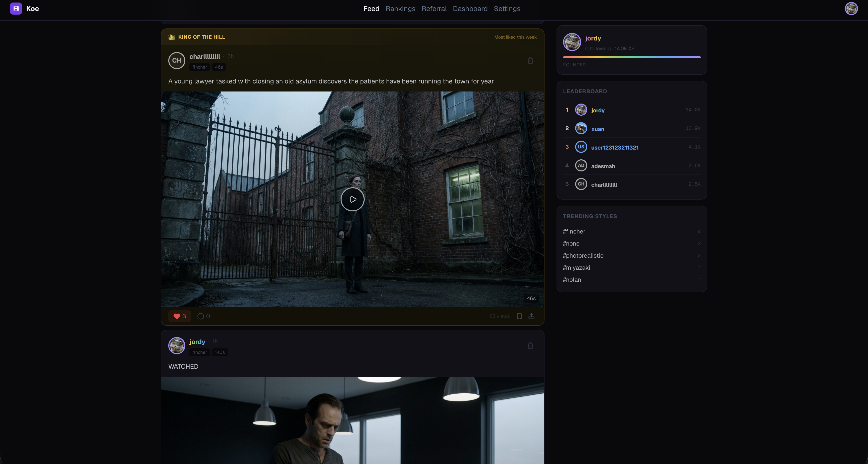
Task: Click the 'KING OF THE HILL' heading
Action: point(201,37)
